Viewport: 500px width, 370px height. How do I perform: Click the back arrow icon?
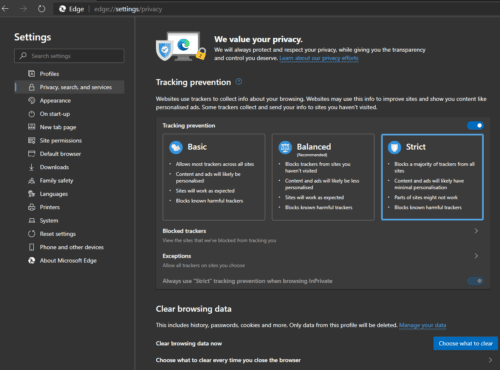tap(5, 9)
